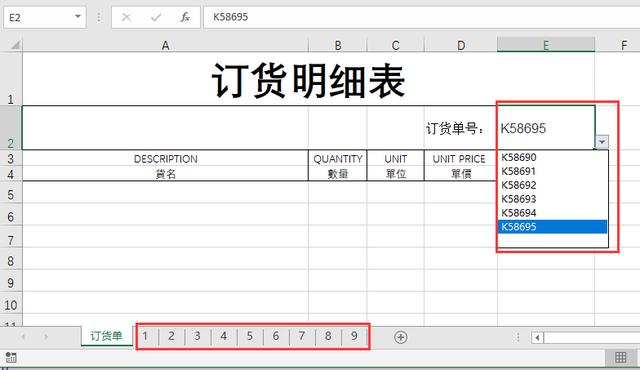Open sheet tab 9
640x370 pixels.
coord(354,336)
